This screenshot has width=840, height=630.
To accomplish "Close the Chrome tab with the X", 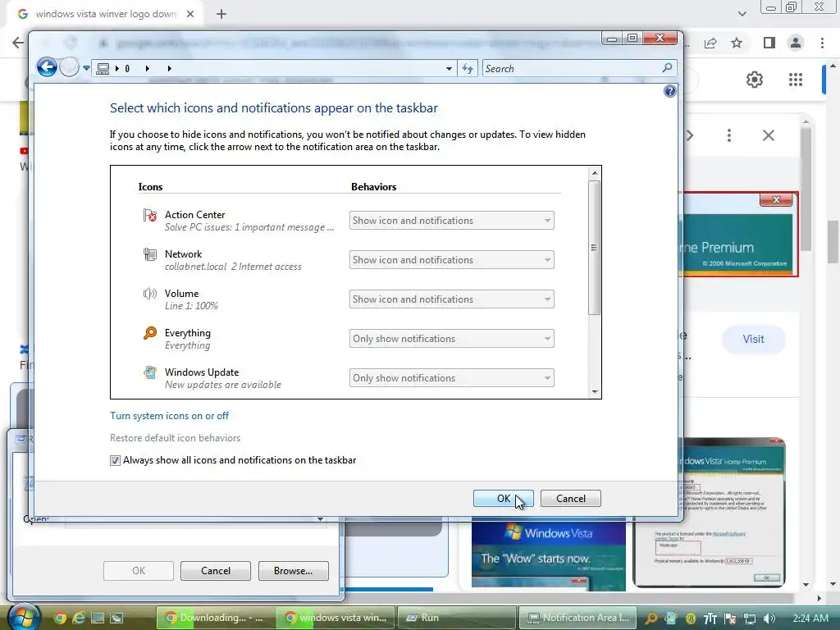I will coord(190,14).
